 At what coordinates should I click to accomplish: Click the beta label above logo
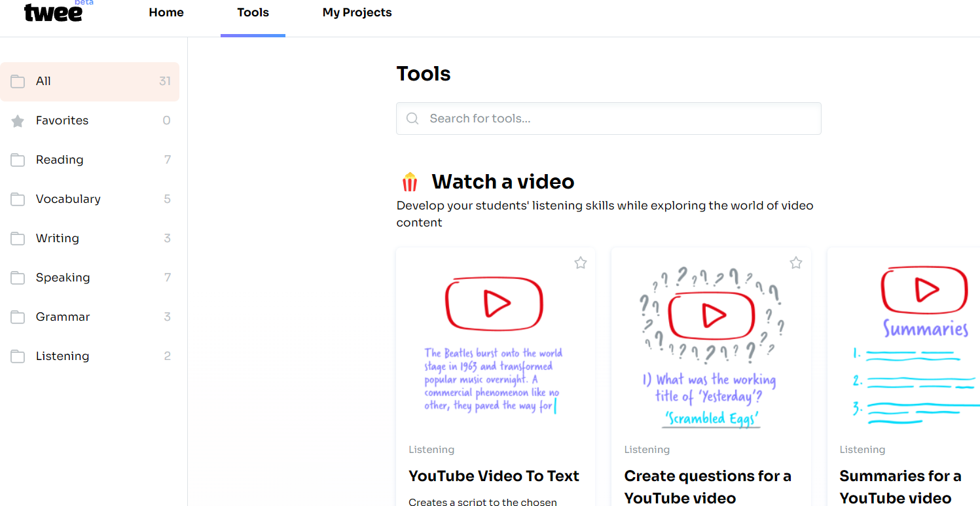pos(84,3)
